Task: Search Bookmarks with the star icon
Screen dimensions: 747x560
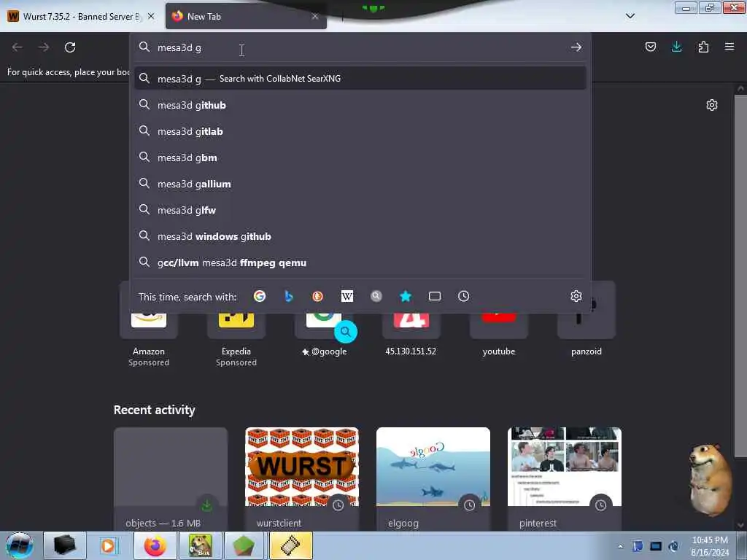Action: pyautogui.click(x=406, y=296)
